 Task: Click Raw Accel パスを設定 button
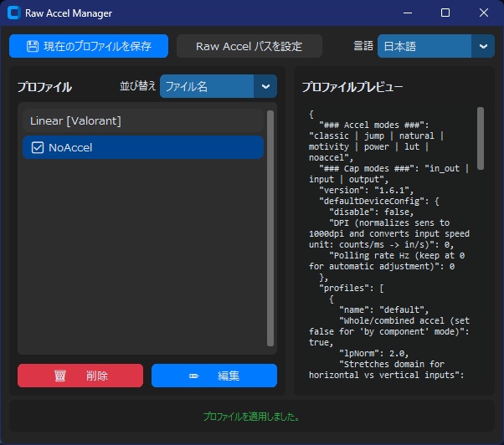(249, 46)
